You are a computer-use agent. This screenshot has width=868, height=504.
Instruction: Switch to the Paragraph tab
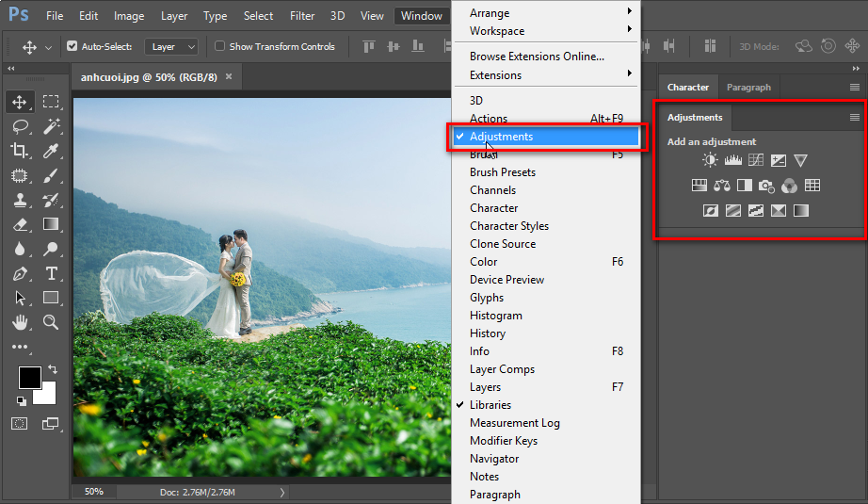(x=748, y=87)
